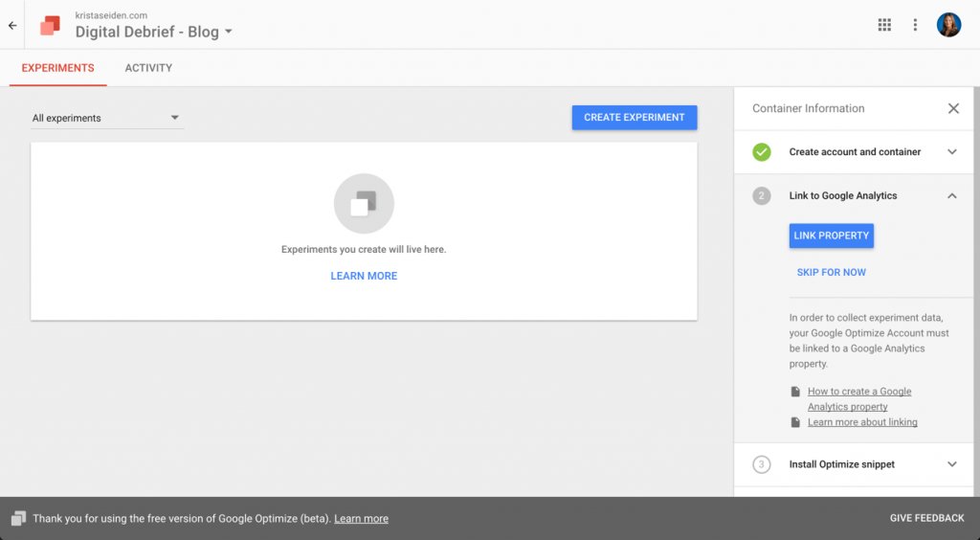Viewport: 980px width, 540px height.
Task: Choose Skip For Now
Action: coord(832,273)
